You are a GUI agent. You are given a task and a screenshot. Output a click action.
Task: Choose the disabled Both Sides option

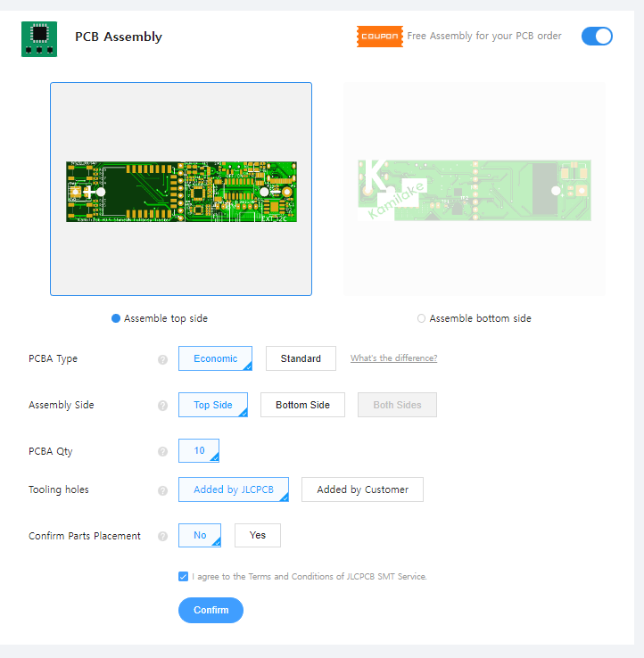click(x=397, y=405)
